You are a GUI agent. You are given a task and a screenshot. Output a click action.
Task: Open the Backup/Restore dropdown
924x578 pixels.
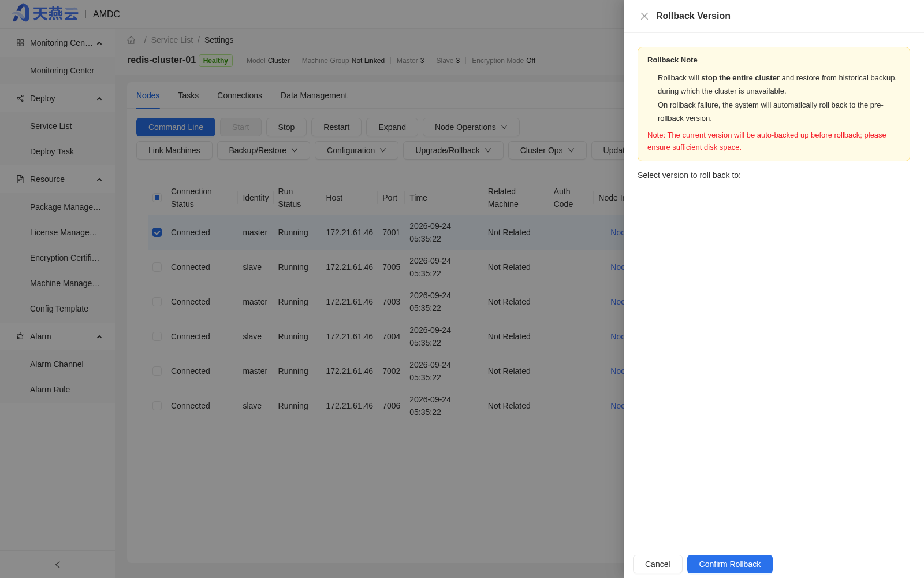263,150
